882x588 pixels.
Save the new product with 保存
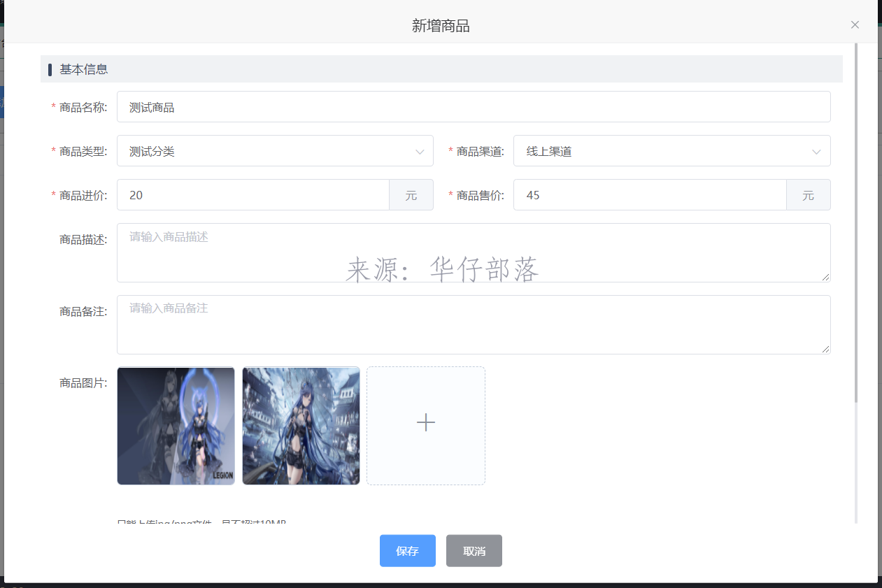pyautogui.click(x=408, y=551)
